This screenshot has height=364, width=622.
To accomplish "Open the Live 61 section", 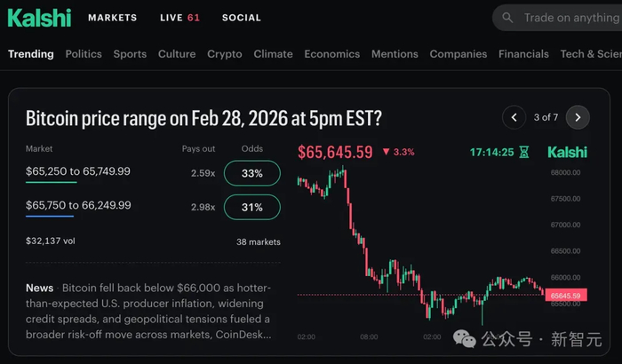I will (x=179, y=18).
